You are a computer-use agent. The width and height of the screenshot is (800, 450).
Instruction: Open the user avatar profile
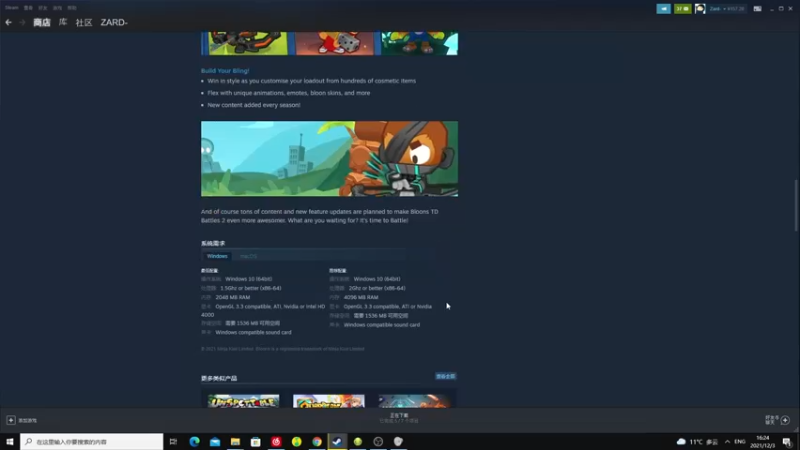pyautogui.click(x=700, y=9)
